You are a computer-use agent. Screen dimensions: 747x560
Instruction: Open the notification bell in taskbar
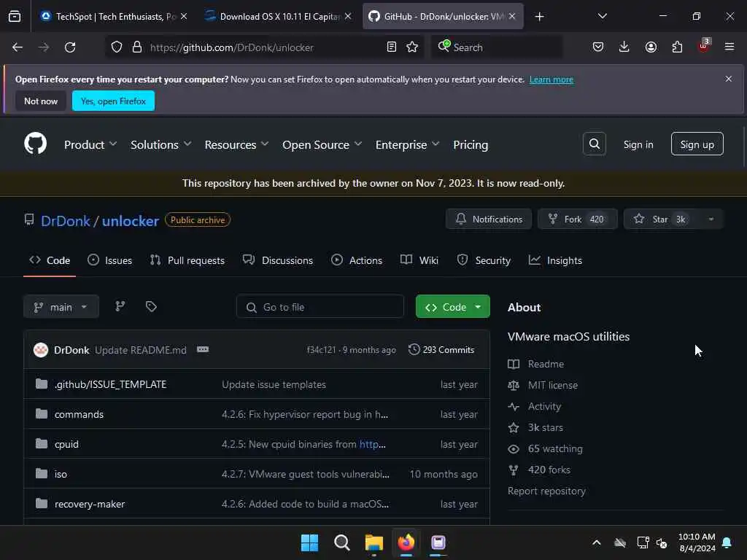coord(727,542)
